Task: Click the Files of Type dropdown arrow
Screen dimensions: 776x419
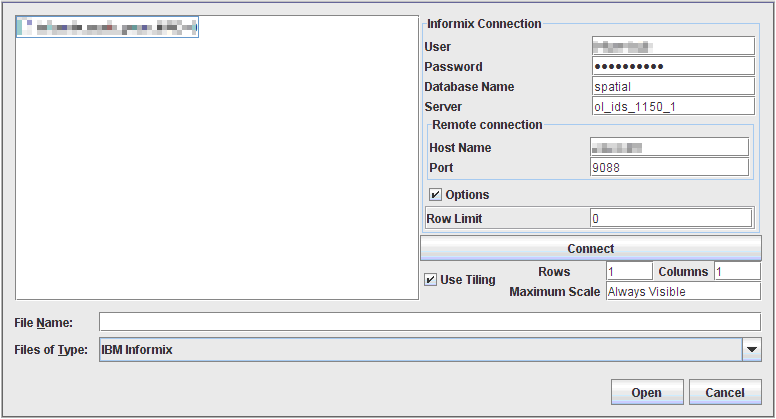Action: [x=751, y=350]
